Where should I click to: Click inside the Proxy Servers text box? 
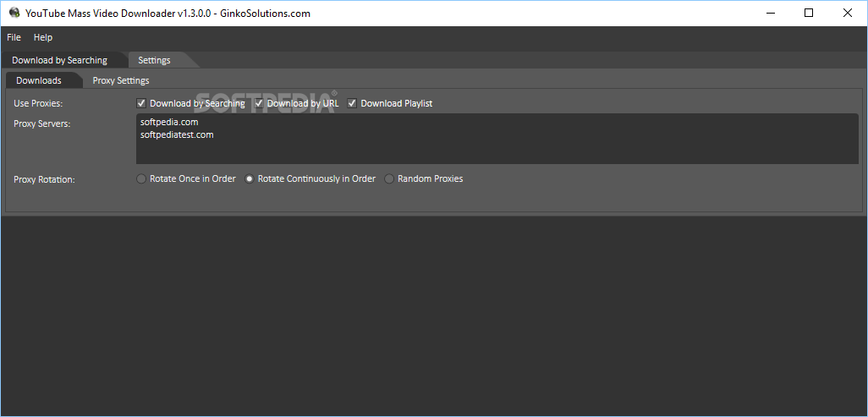(x=497, y=139)
